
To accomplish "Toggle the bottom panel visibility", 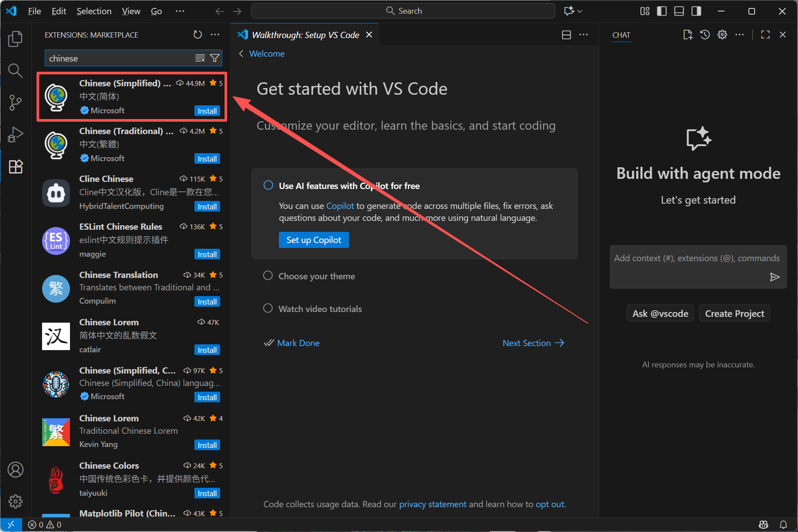I will 679,11.
